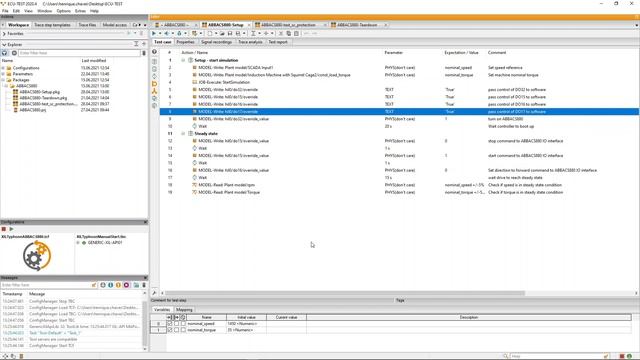Switch to the Properties tab
Image resolution: width=640 pixels, height=360 pixels.
click(x=185, y=42)
